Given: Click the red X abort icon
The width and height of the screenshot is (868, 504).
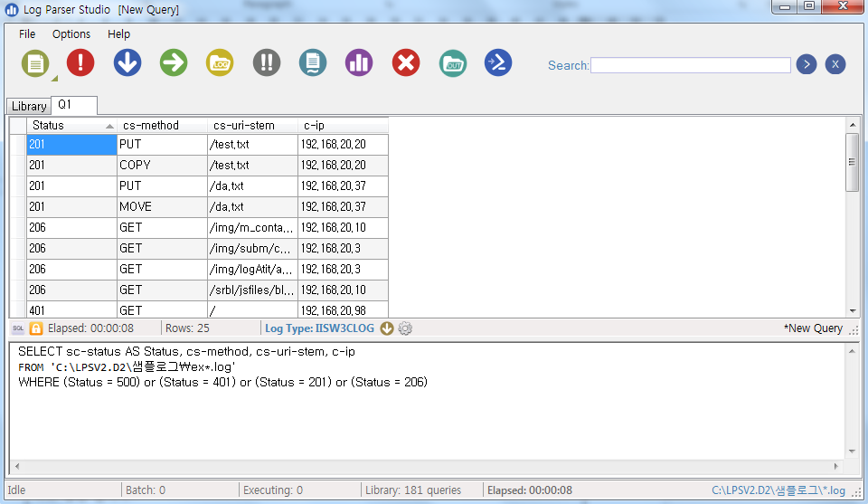Looking at the screenshot, I should 406,62.
